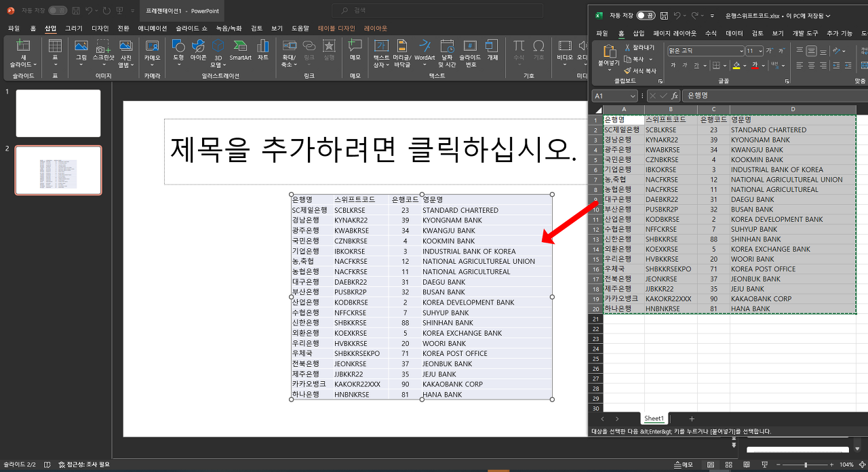Insert a 메모 (Comment) from the ribbon

355,49
